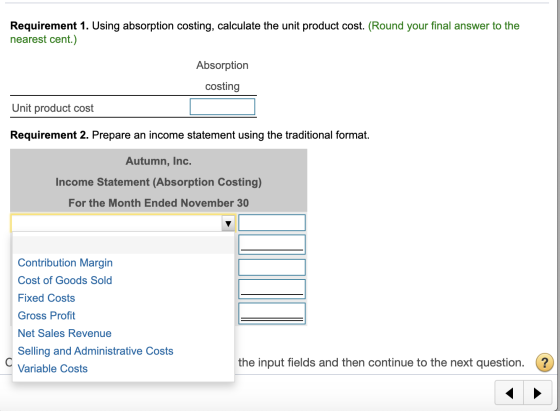Select Gross Profit option
The height and width of the screenshot is (411, 560).
(46, 316)
